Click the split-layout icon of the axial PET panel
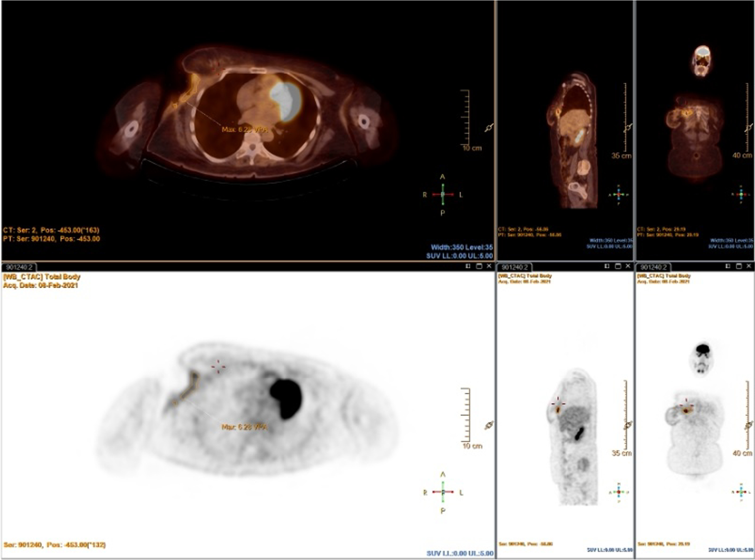Viewport: 755px width, 560px height. [x=468, y=266]
